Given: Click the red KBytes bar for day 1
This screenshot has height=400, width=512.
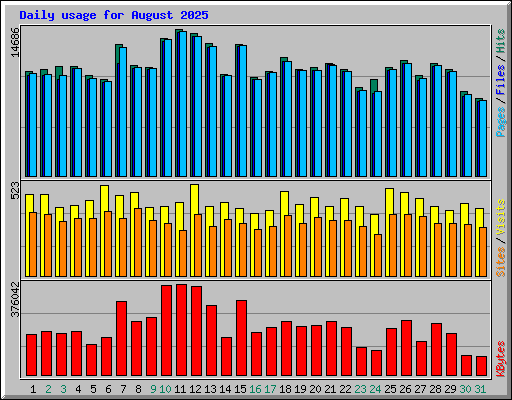Looking at the screenshot, I should point(32,355).
